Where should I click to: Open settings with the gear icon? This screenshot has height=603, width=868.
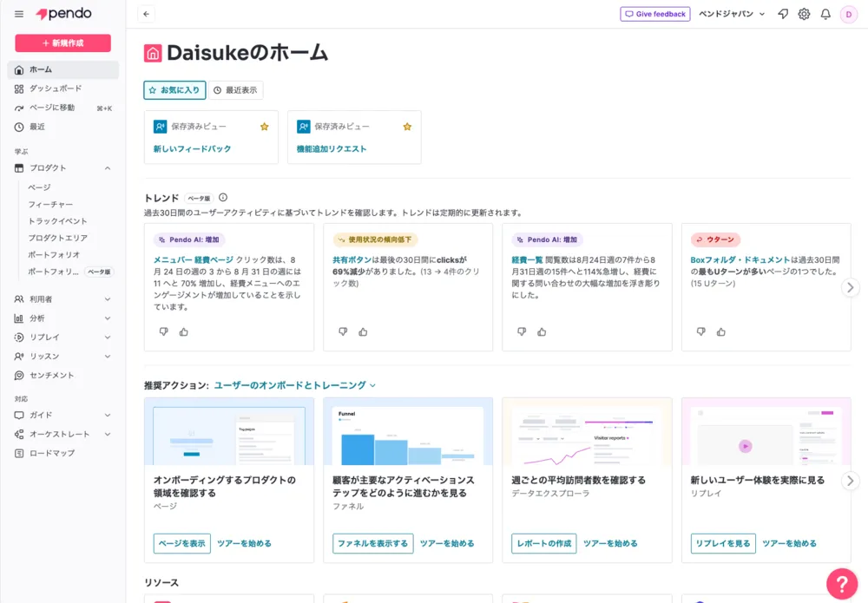tap(804, 14)
